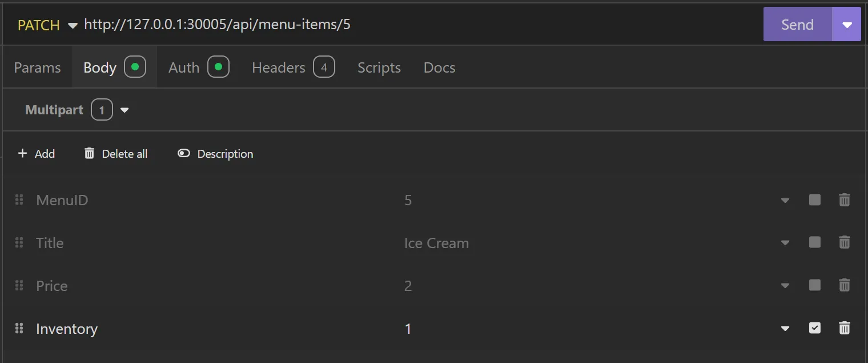Screen dimensions: 868x363
Task: Click the drag handle beside Title
Action: [19, 242]
